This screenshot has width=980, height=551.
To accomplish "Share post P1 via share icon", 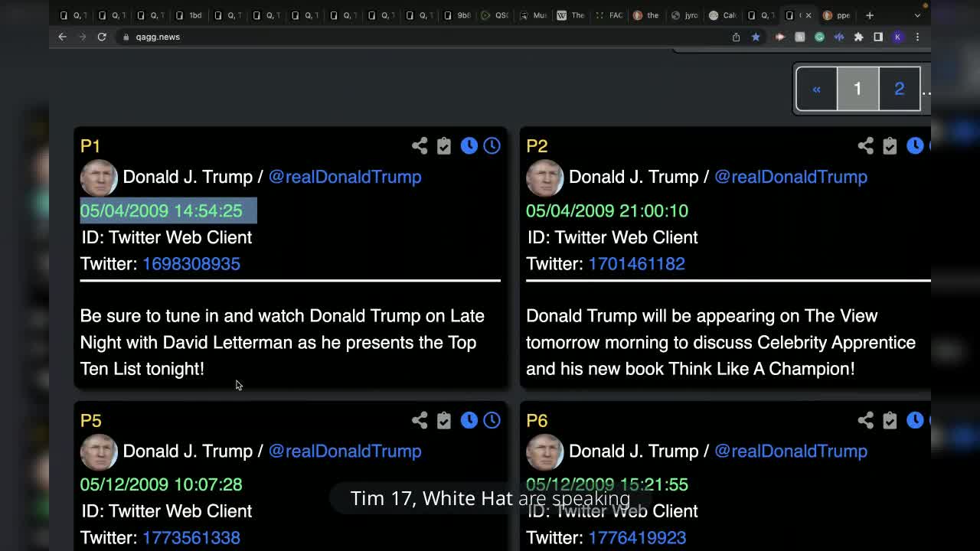I will pyautogui.click(x=420, y=145).
